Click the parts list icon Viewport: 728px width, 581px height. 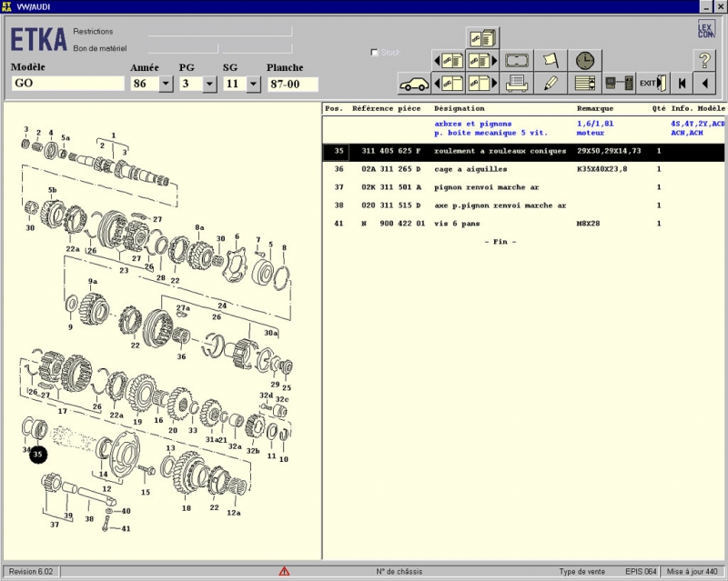(585, 84)
